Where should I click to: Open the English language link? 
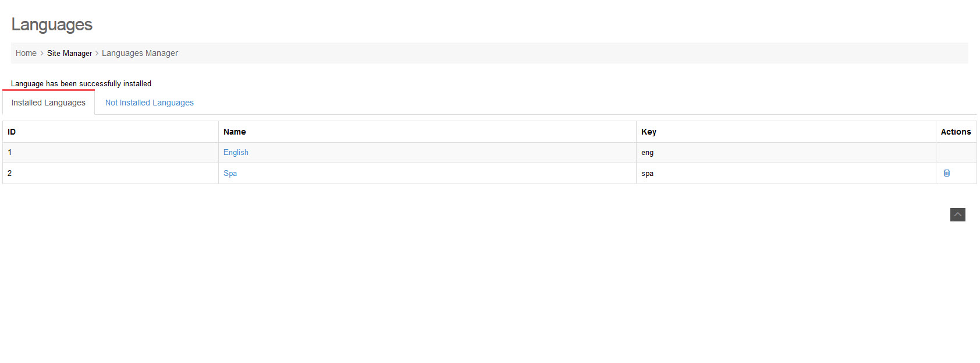coord(236,153)
